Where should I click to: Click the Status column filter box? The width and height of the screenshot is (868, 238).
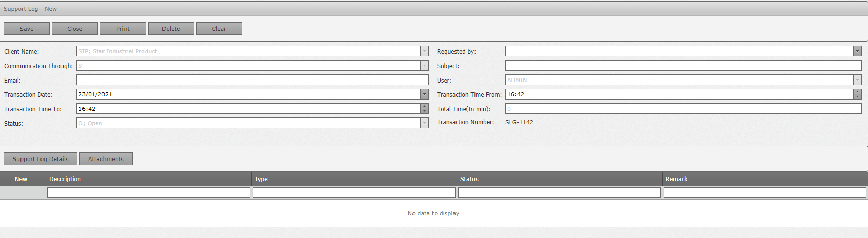click(x=560, y=192)
